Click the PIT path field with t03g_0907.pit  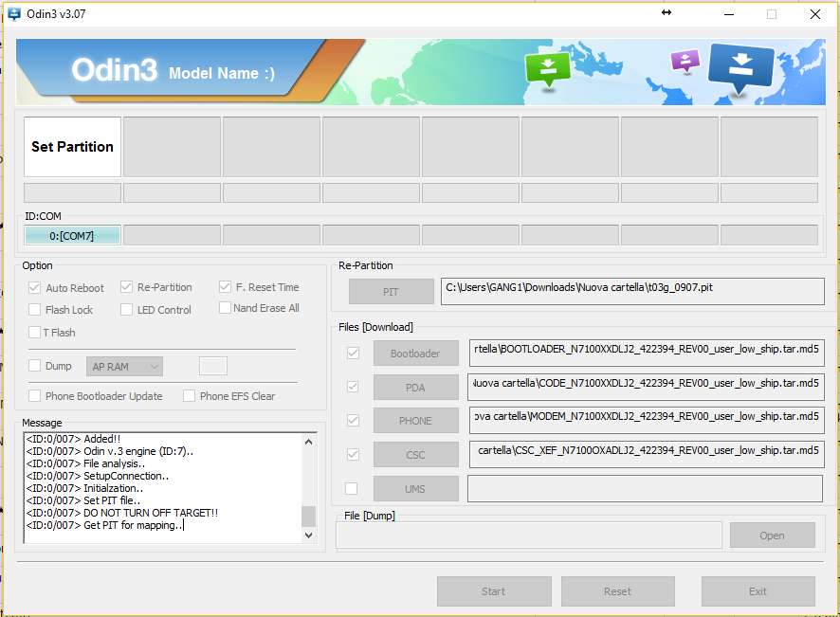point(632,291)
